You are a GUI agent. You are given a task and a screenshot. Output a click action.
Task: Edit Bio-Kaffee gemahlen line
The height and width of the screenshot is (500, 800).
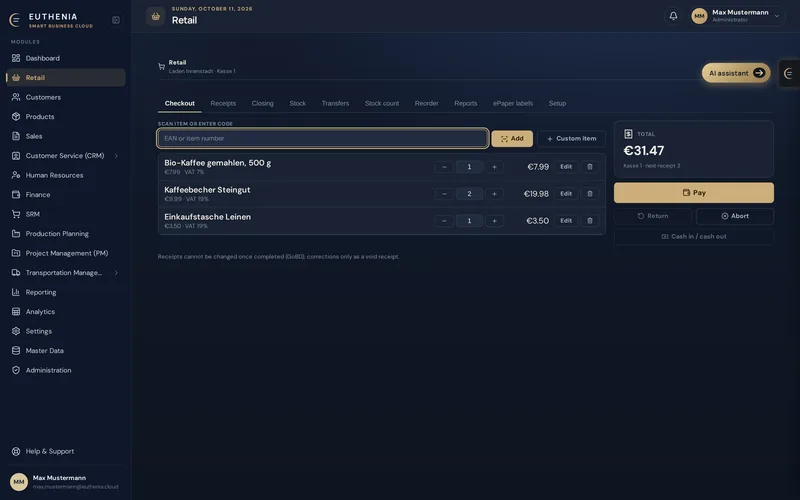pos(566,167)
